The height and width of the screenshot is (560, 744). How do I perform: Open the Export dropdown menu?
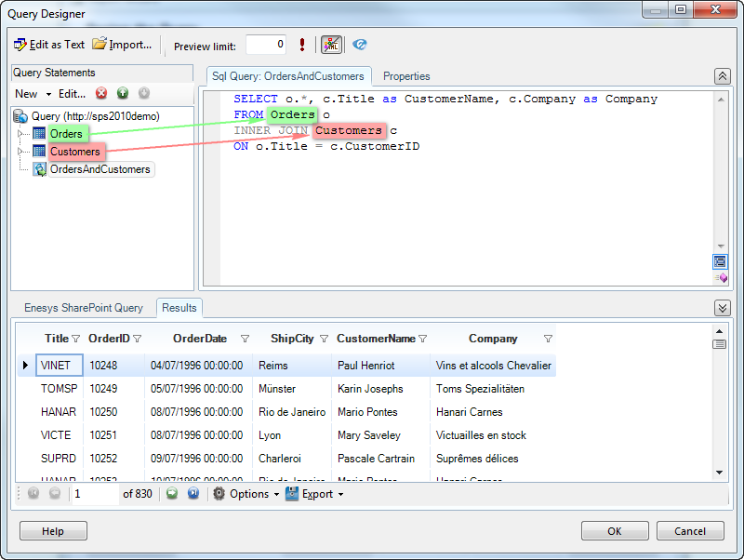[315, 494]
